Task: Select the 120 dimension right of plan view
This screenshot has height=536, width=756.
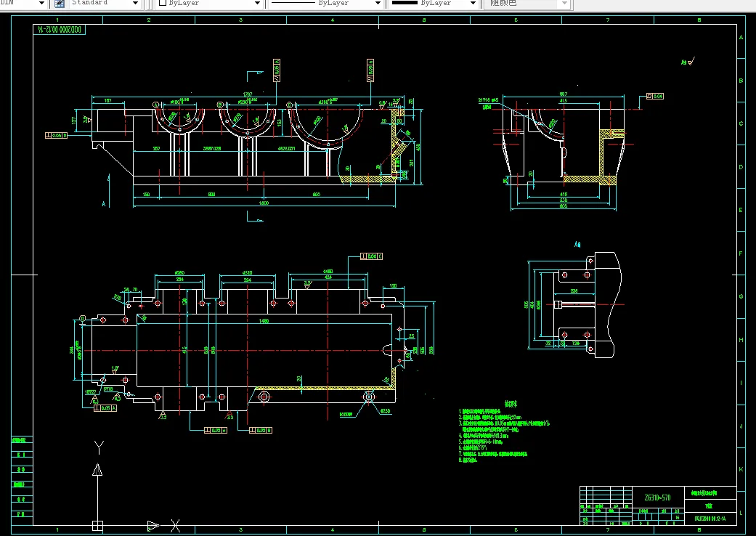Action: coord(393,286)
